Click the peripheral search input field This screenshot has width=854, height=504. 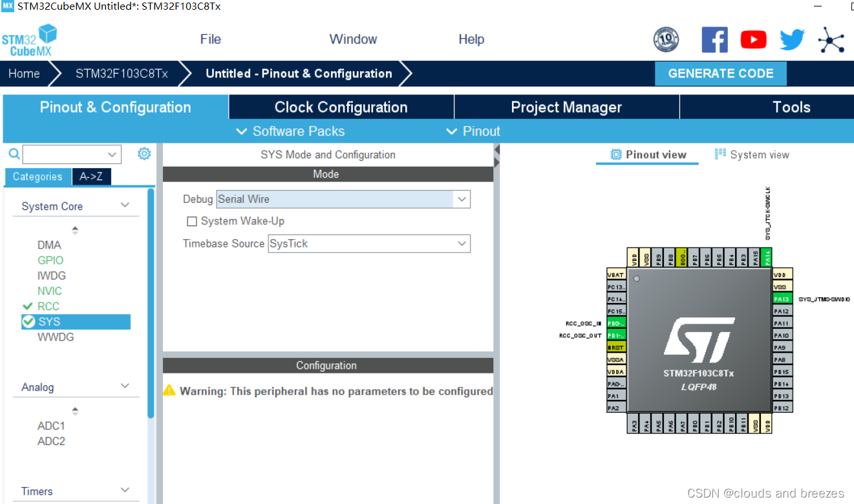pyautogui.click(x=63, y=154)
